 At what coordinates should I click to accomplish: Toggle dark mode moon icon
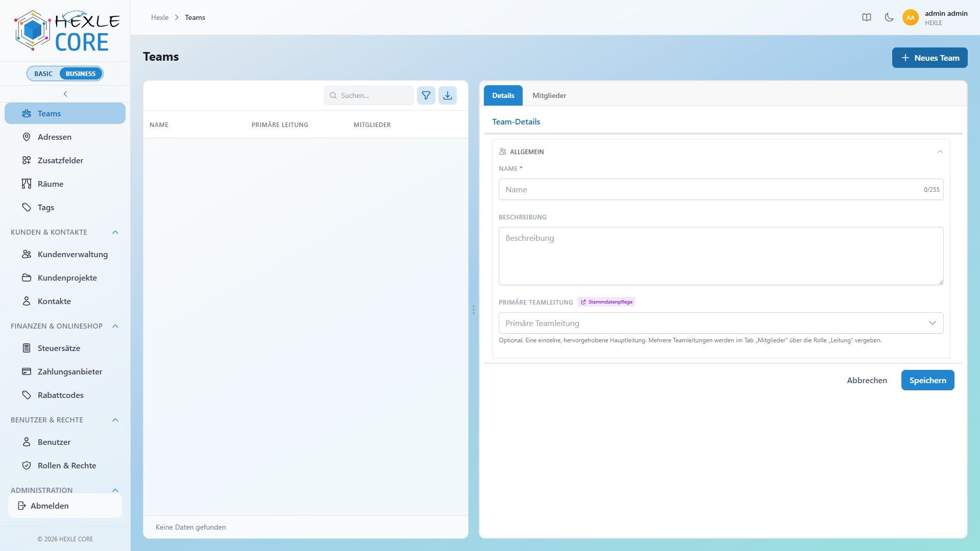889,17
